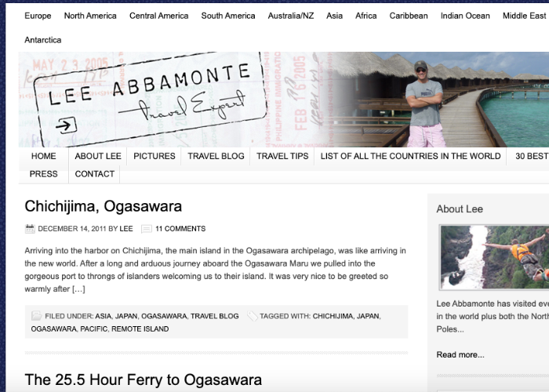
Task: Open the 11 Comments link
Action: tap(180, 229)
